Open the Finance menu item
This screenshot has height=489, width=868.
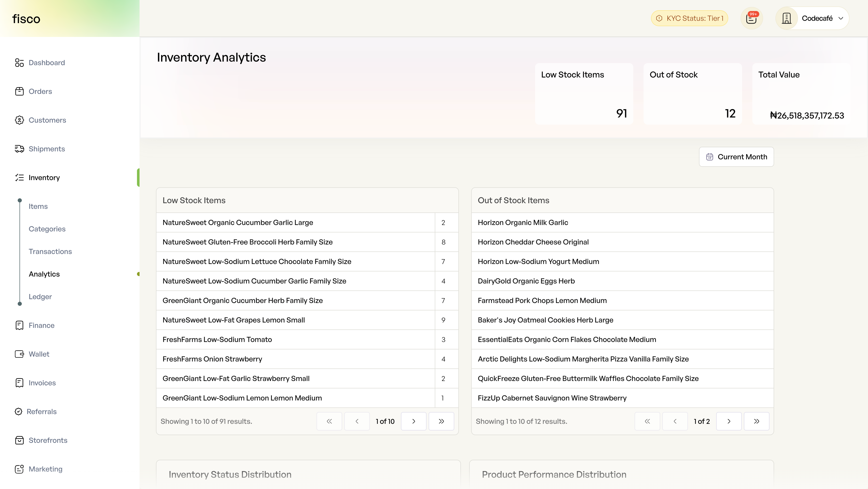42,325
